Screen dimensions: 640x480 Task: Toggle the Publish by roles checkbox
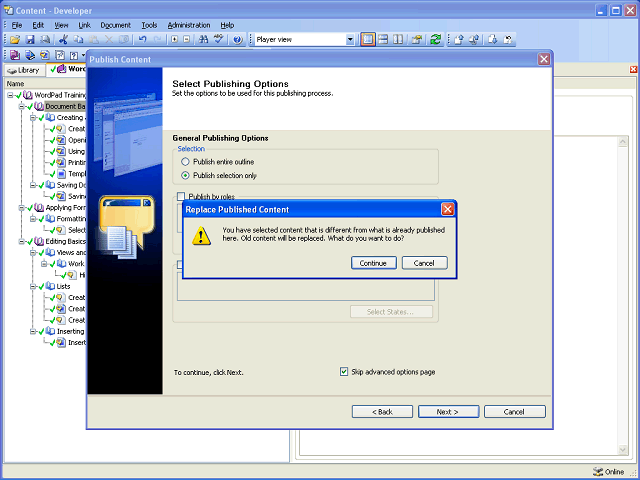(181, 197)
